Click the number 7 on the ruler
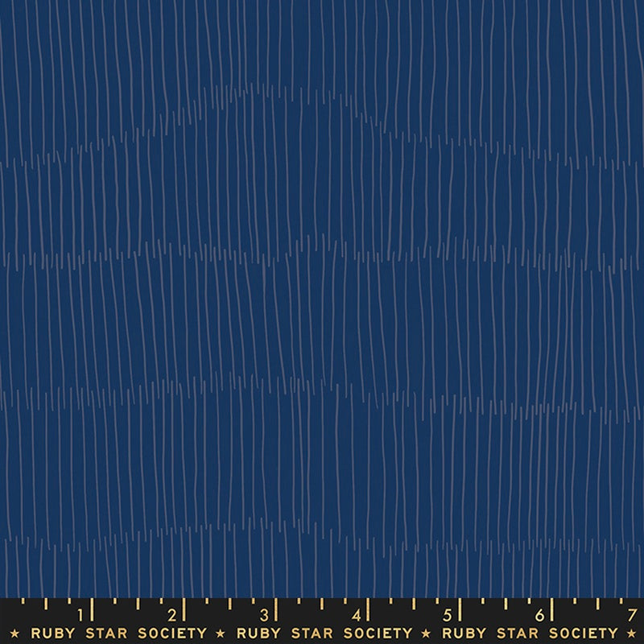 point(630,614)
